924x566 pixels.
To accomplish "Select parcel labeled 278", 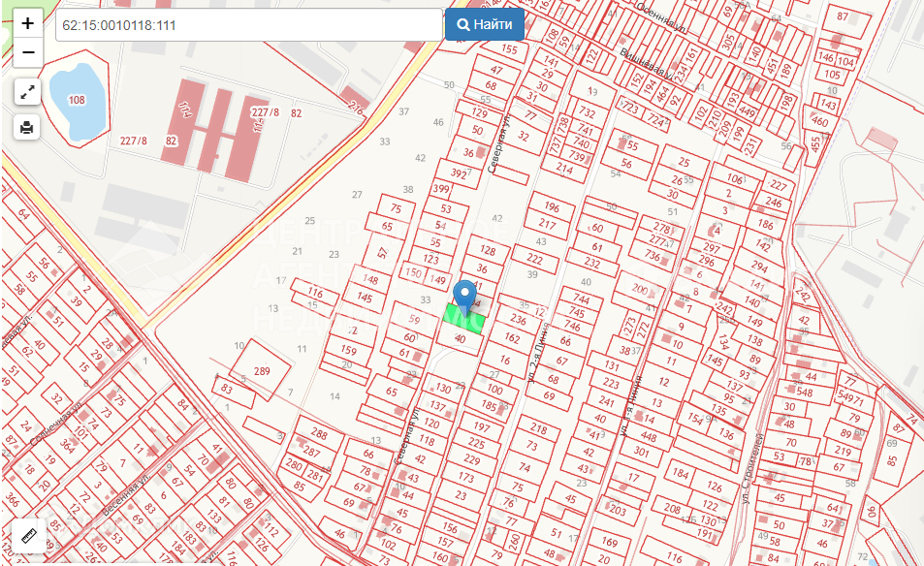I will click(x=662, y=228).
